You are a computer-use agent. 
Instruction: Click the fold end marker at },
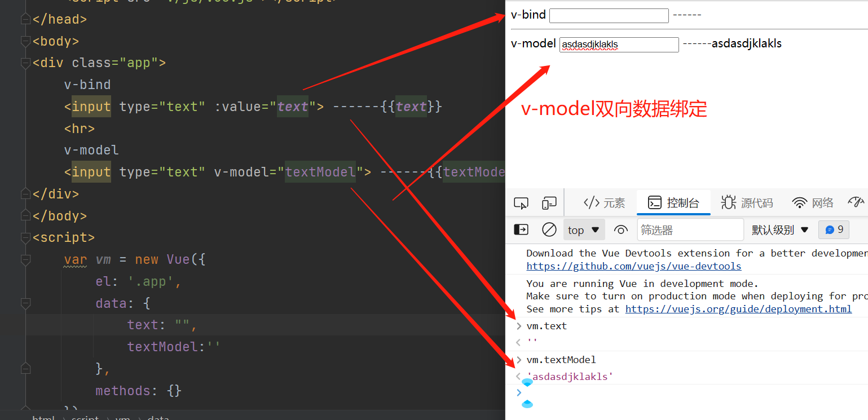click(25, 369)
